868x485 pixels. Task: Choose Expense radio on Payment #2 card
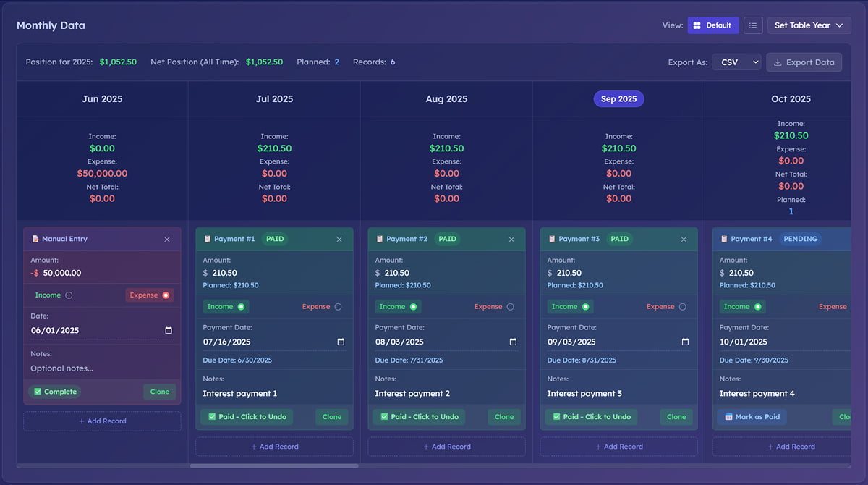coord(510,307)
